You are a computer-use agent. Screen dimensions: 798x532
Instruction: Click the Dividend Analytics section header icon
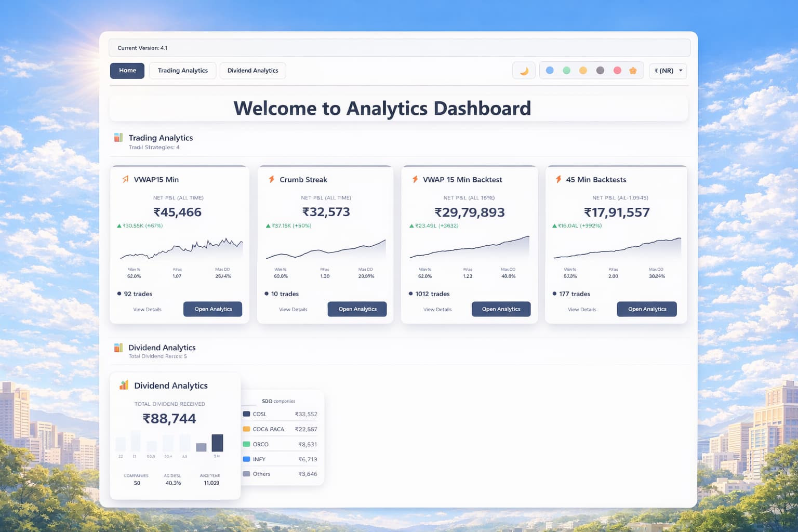[118, 348]
